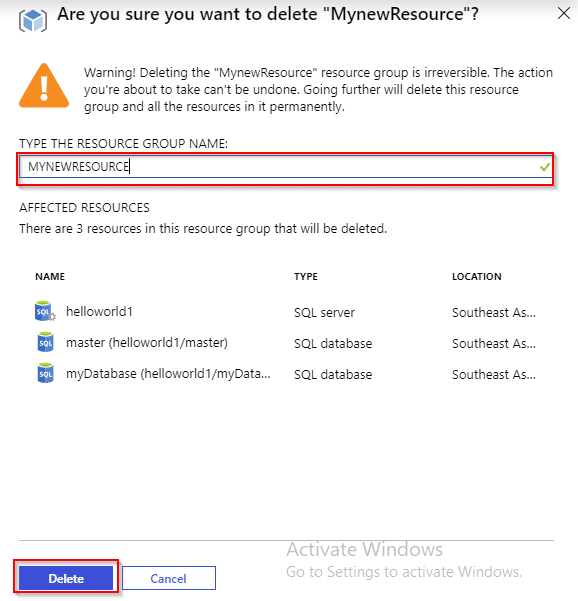The height and width of the screenshot is (601, 578).
Task: Focus the resource group name input field
Action: point(285,167)
